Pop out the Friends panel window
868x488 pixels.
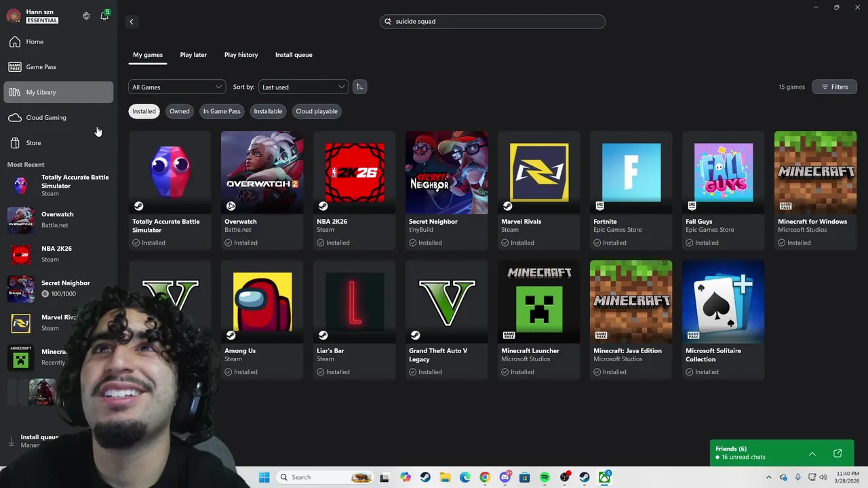click(x=837, y=453)
